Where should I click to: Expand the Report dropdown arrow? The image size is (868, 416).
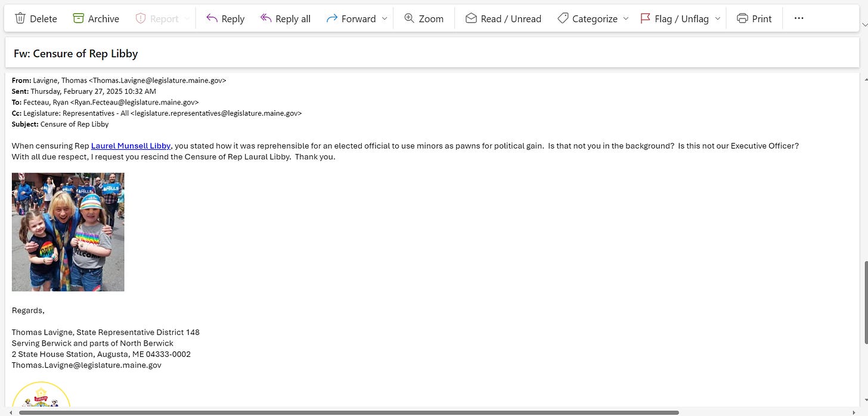pyautogui.click(x=187, y=19)
